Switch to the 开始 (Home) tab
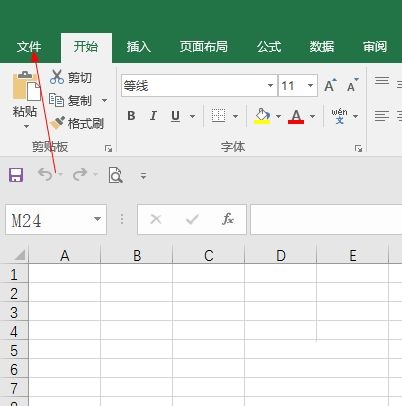 [x=86, y=47]
